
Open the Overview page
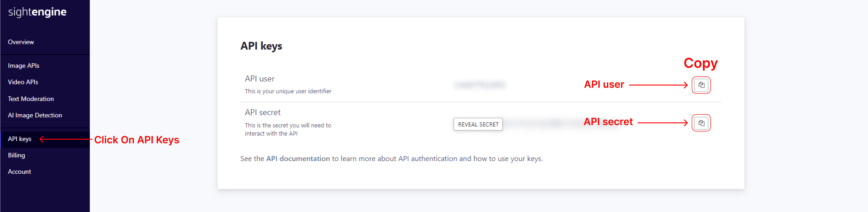click(21, 42)
